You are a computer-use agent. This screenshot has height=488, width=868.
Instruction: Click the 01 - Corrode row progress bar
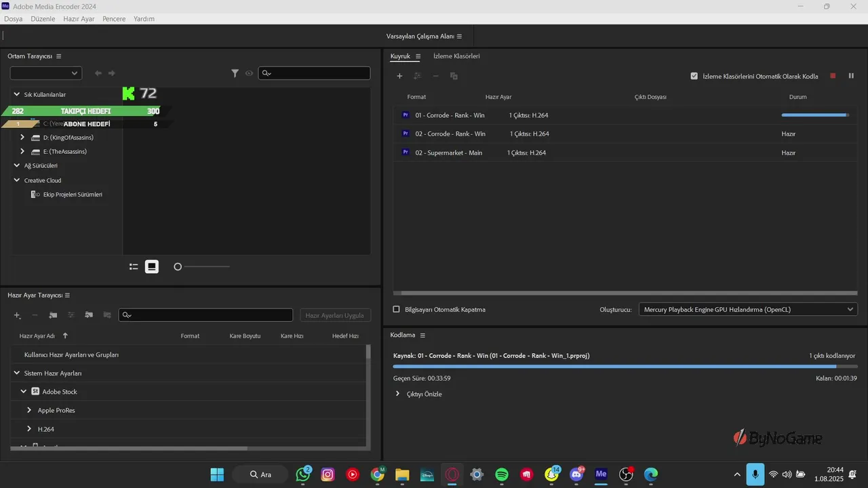[815, 115]
